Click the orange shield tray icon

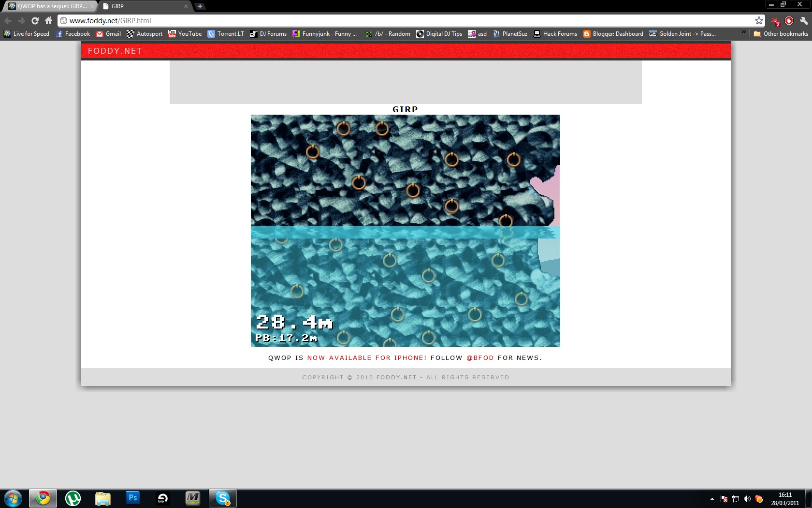[x=759, y=499]
